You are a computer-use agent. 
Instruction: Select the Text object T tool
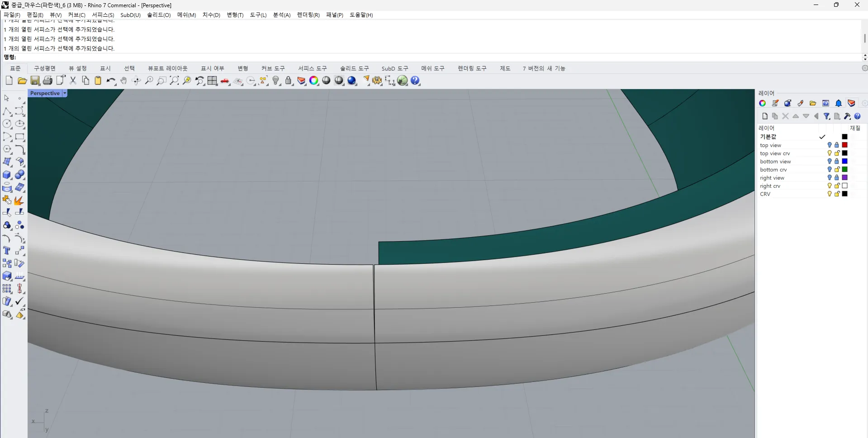(7, 251)
